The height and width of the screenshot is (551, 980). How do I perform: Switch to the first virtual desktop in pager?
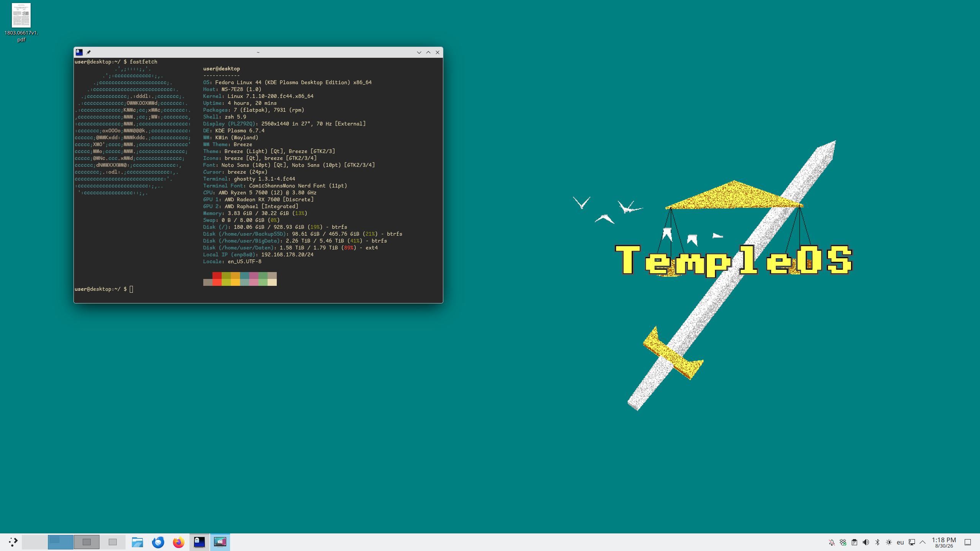pos(35,542)
